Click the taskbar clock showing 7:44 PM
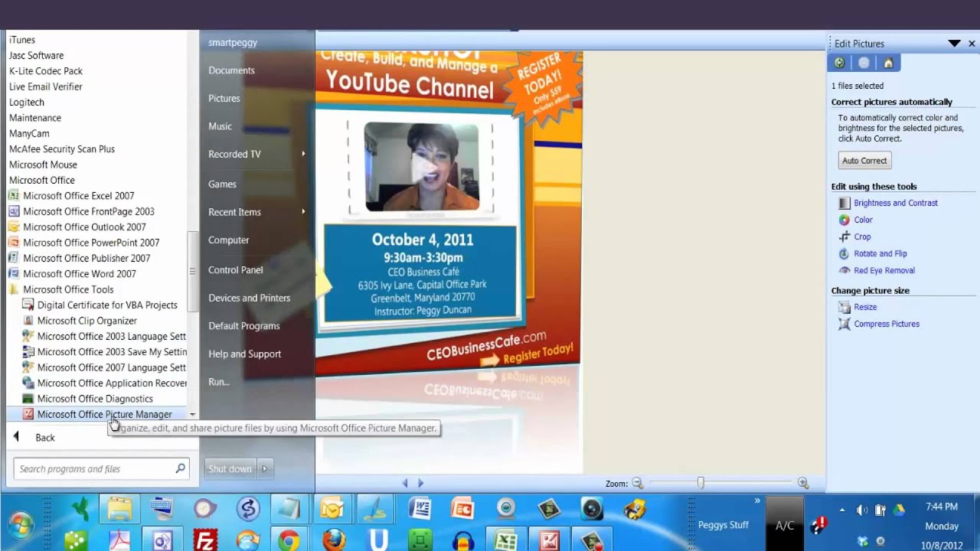This screenshot has width=980, height=551. click(942, 507)
